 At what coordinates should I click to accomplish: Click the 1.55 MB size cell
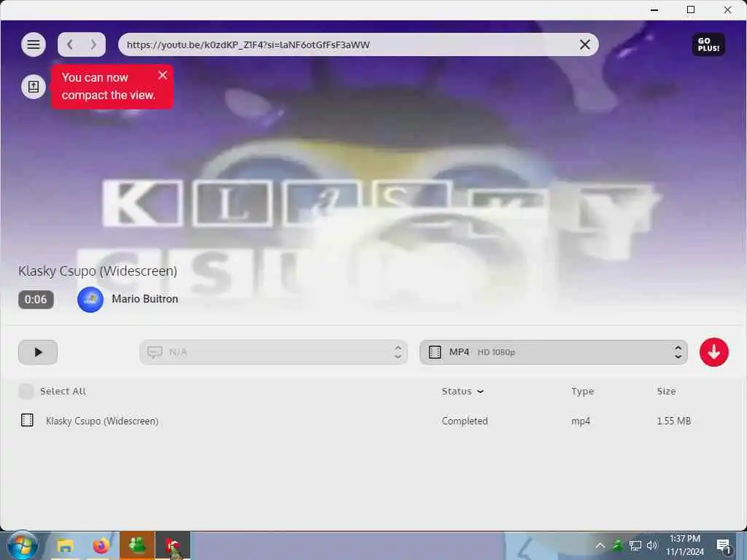click(x=673, y=421)
